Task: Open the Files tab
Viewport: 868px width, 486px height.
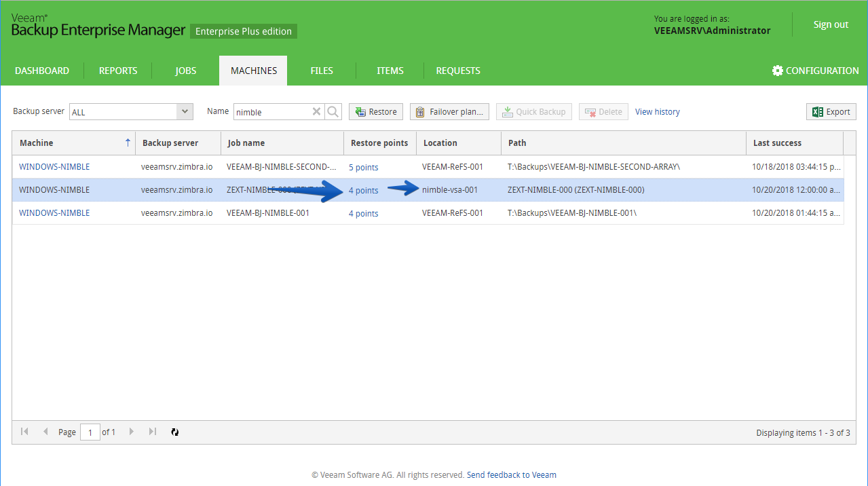Action: 322,71
